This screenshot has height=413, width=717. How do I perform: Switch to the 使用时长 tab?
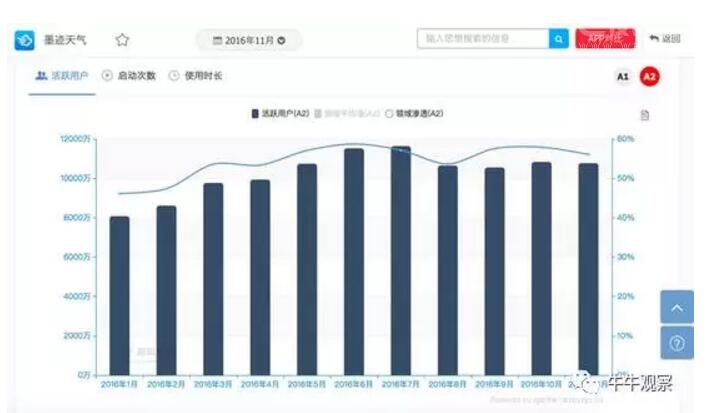click(196, 76)
